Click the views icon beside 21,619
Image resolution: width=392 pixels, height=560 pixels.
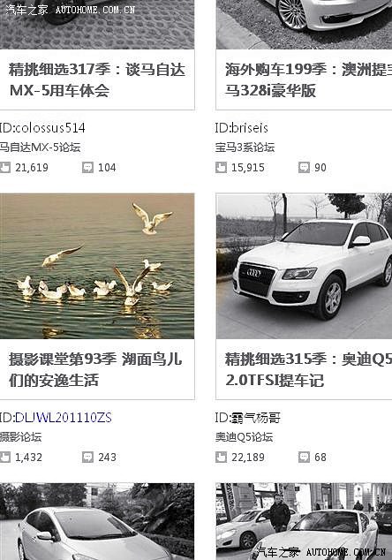5,168
